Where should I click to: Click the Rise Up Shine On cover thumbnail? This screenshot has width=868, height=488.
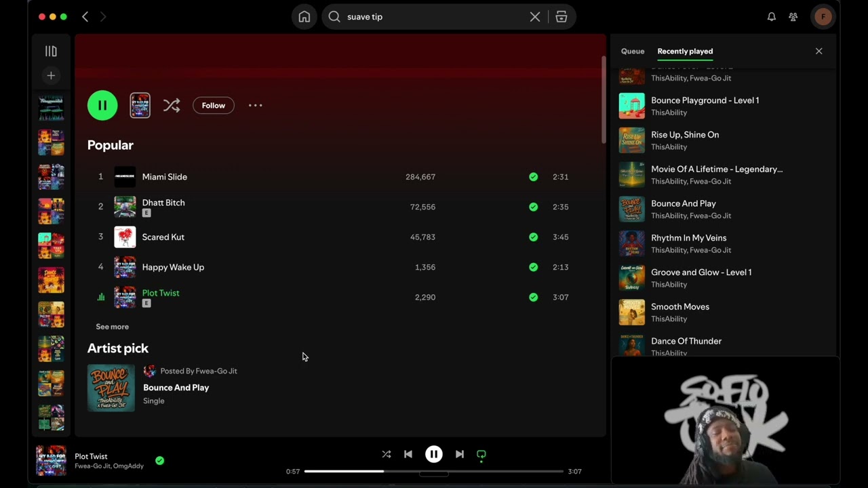tap(632, 140)
